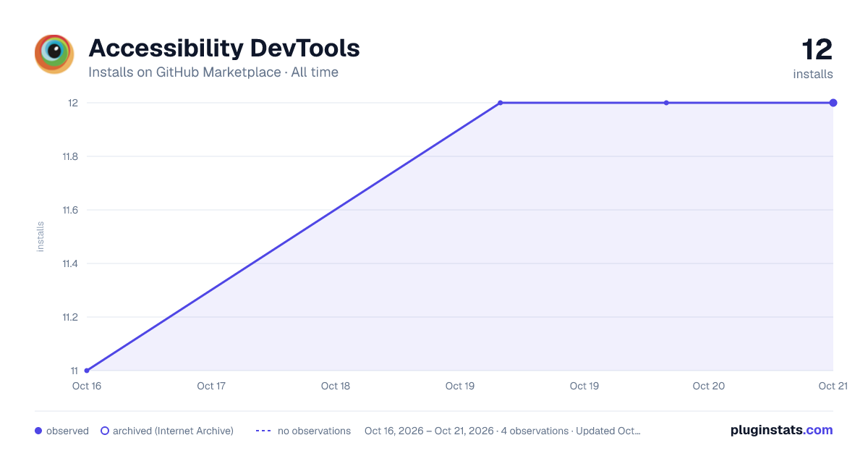Select the third data point on the plateau
The image size is (868, 456).
click(666, 103)
